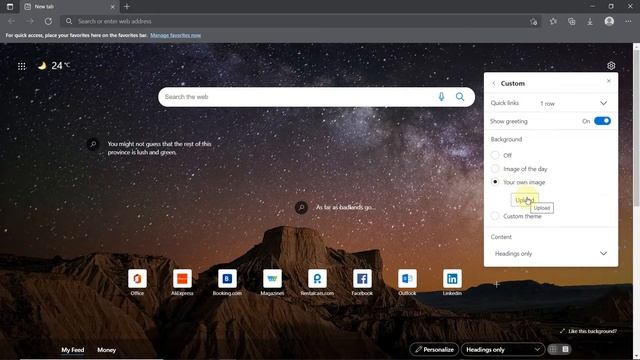Open the browser Settings and more menu
Image resolution: width=640 pixels, height=360 pixels.
(x=628, y=21)
